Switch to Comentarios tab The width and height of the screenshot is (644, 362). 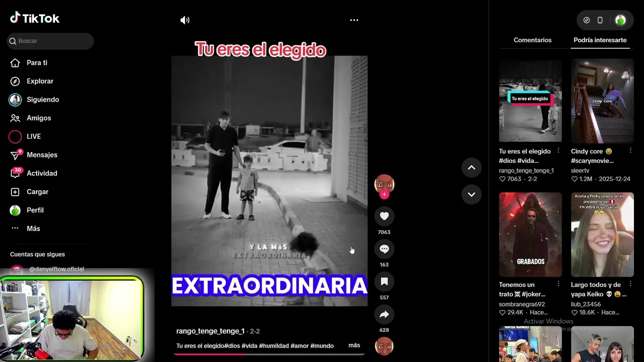(532, 40)
